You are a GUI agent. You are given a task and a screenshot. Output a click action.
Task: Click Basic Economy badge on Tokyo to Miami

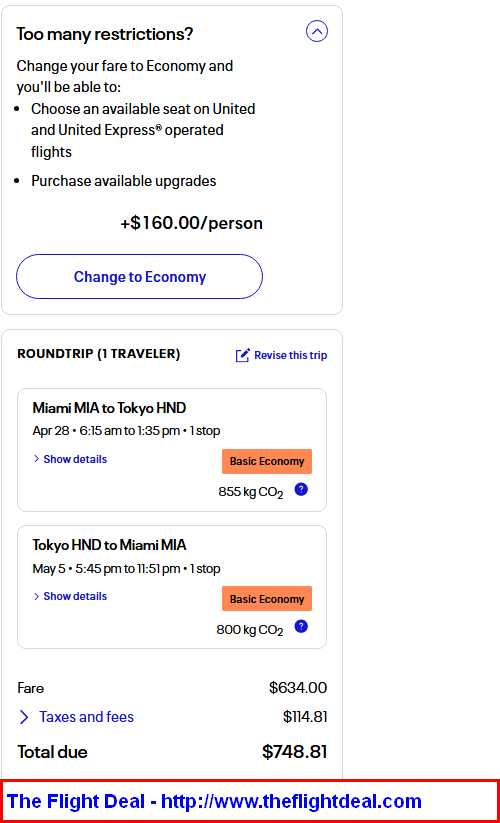point(267,599)
